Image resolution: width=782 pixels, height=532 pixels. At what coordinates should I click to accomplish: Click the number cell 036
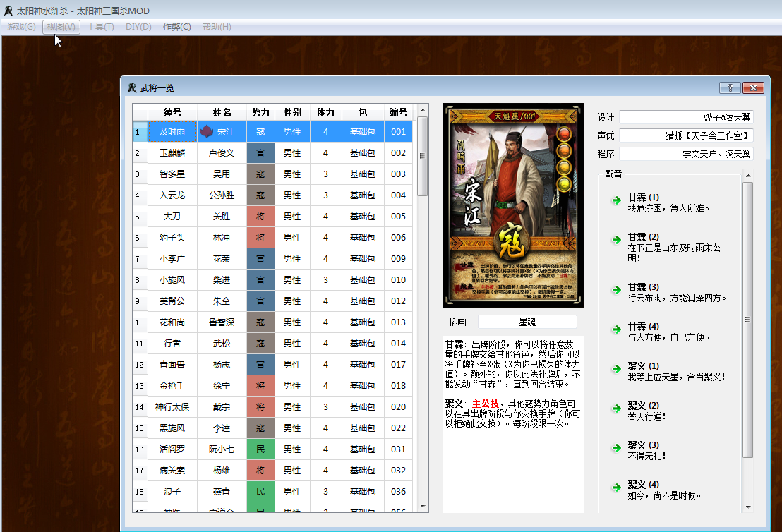click(399, 492)
